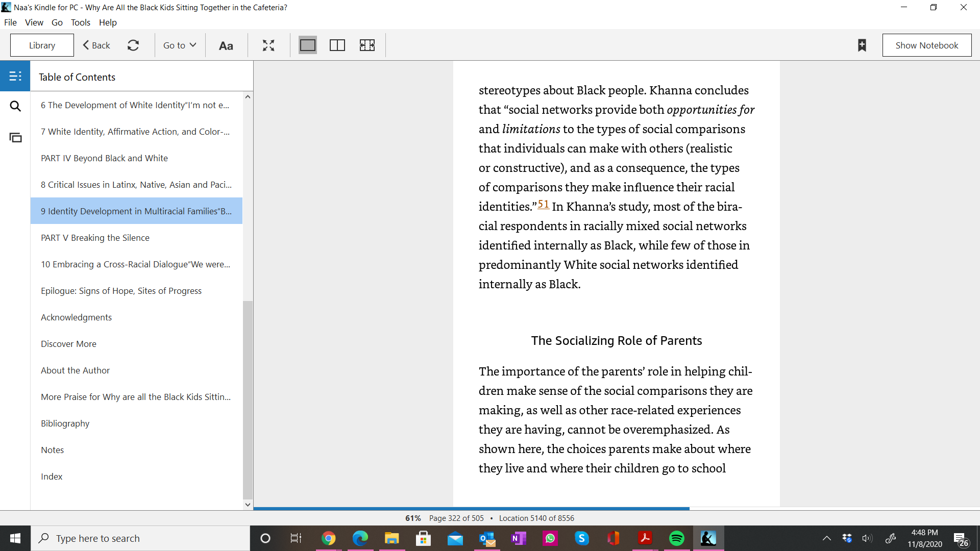Click the Kindle taskbar icon
The image size is (980, 551).
point(708,538)
